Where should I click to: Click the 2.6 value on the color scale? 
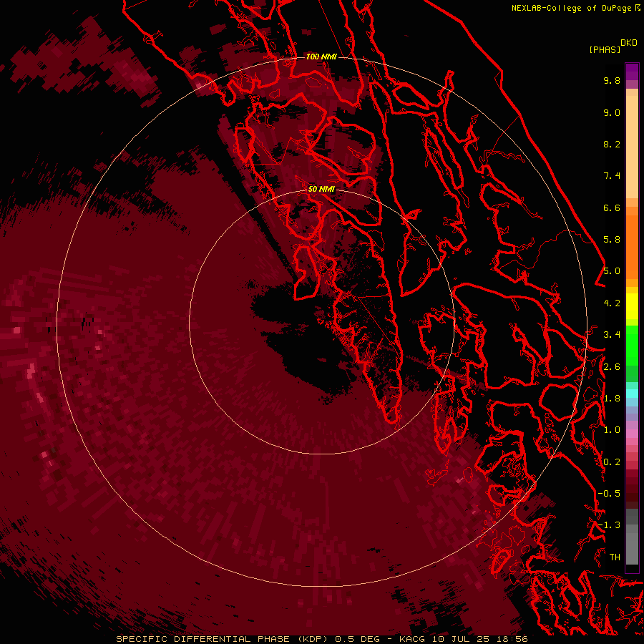point(612,367)
